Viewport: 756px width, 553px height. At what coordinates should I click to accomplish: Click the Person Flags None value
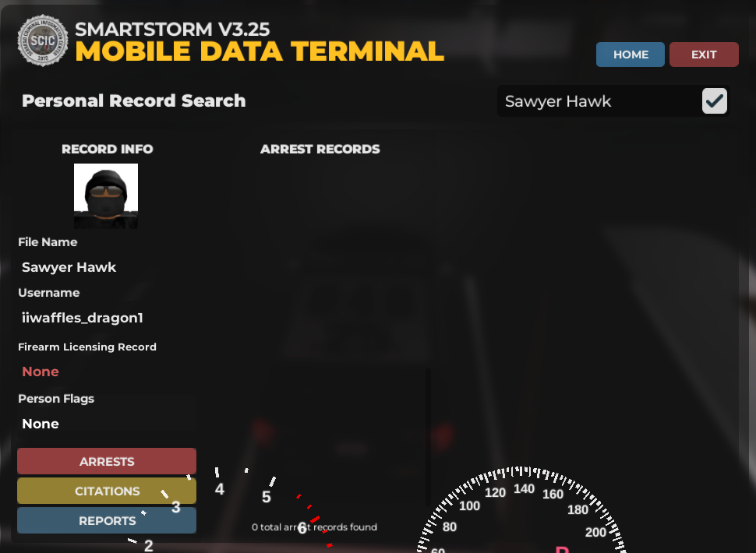coord(41,424)
